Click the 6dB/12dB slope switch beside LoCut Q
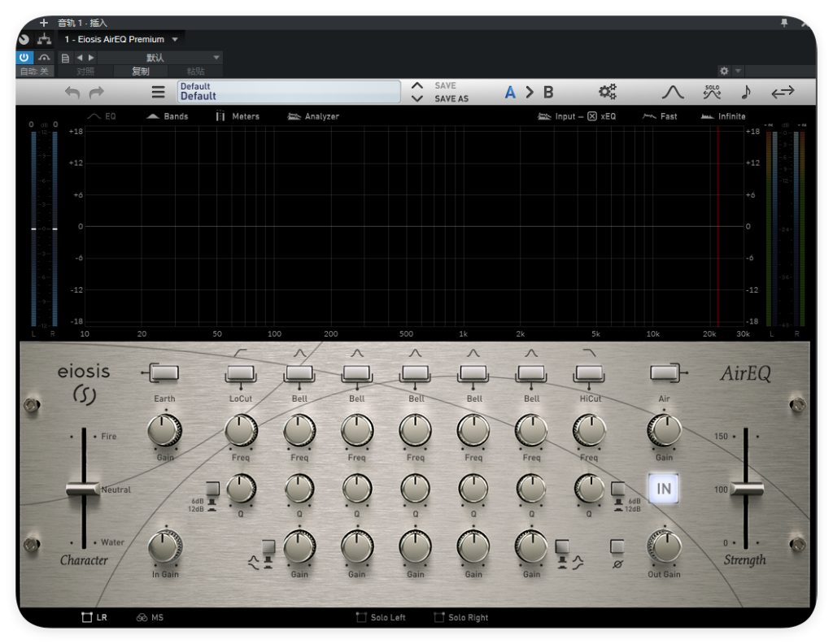The height and width of the screenshot is (644, 833). 212,489
